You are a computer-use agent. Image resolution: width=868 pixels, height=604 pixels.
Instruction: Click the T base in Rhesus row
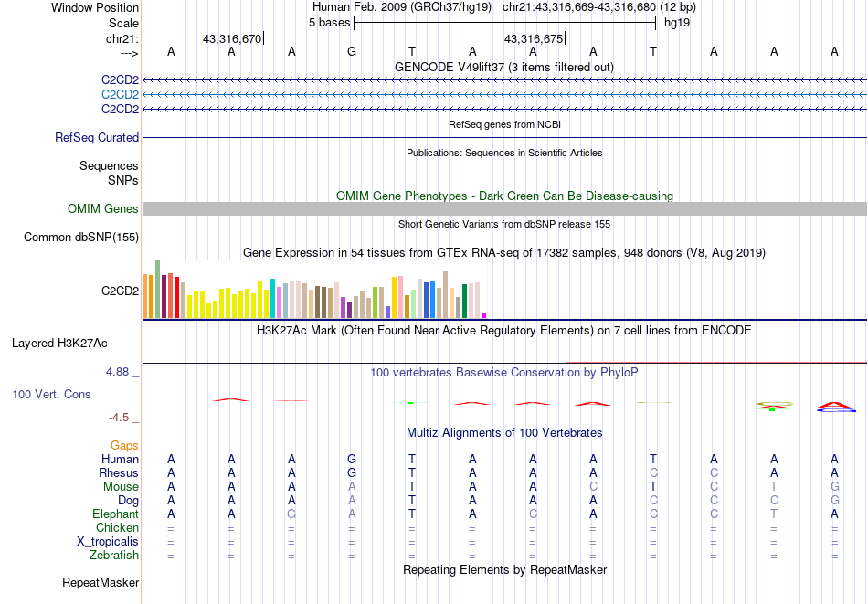(x=412, y=472)
